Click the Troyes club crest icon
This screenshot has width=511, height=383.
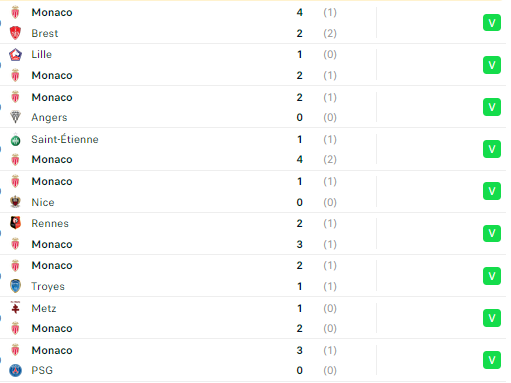coord(15,286)
